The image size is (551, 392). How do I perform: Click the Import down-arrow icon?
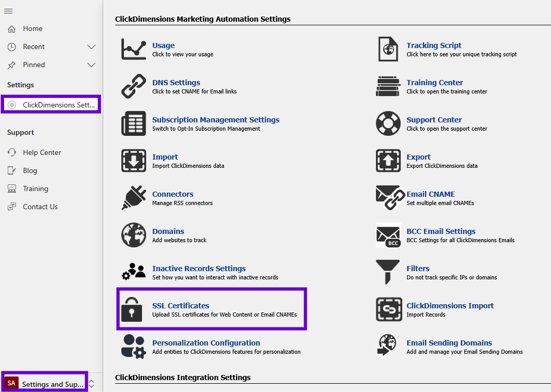(134, 161)
